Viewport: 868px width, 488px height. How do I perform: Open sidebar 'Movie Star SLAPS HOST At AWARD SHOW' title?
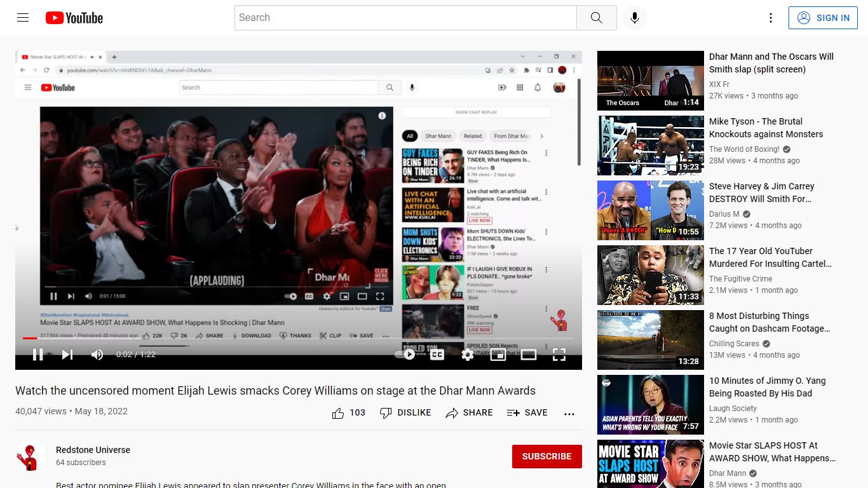[773, 452]
